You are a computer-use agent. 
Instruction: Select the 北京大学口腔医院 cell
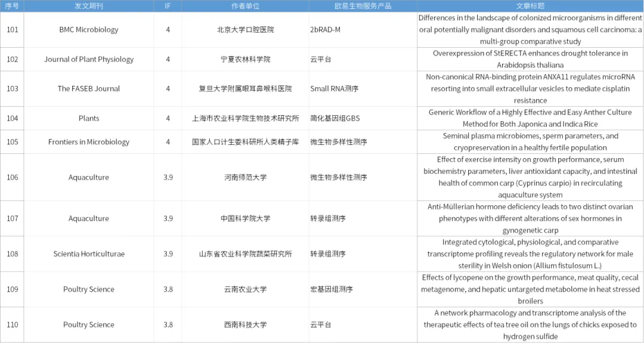245,30
